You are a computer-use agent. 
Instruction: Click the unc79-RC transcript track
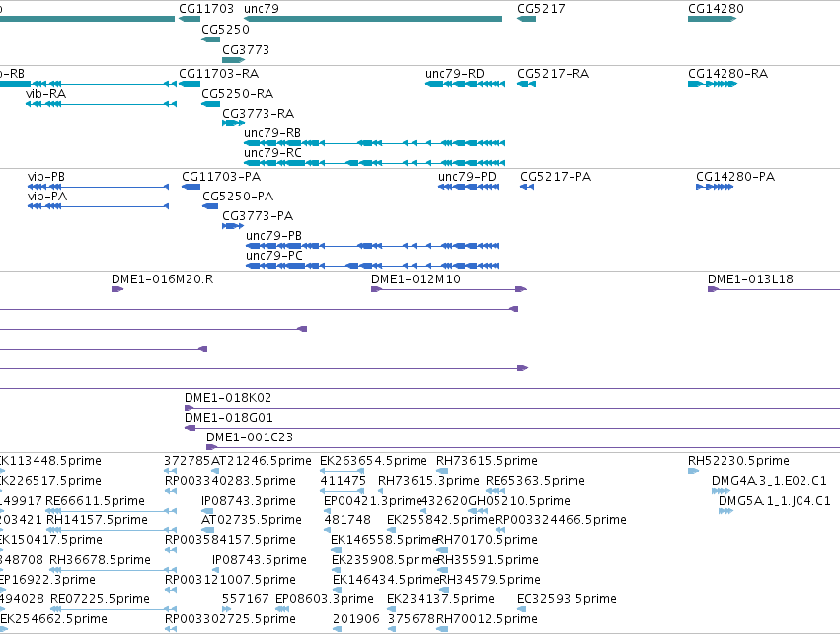pos(374,163)
